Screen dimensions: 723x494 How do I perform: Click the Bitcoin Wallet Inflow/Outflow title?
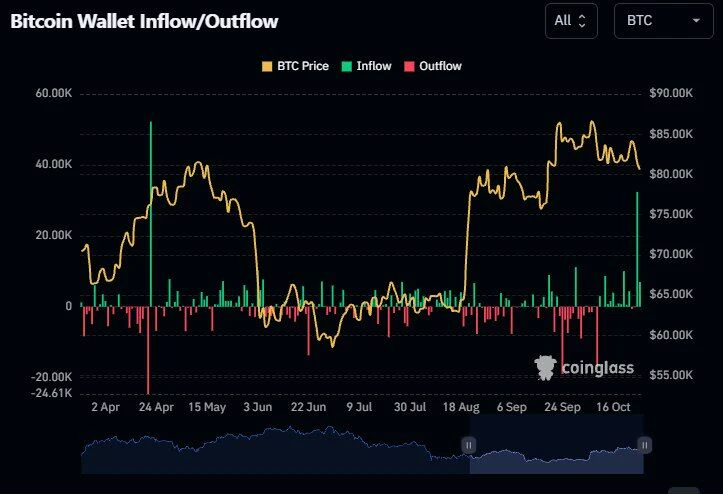[144, 21]
